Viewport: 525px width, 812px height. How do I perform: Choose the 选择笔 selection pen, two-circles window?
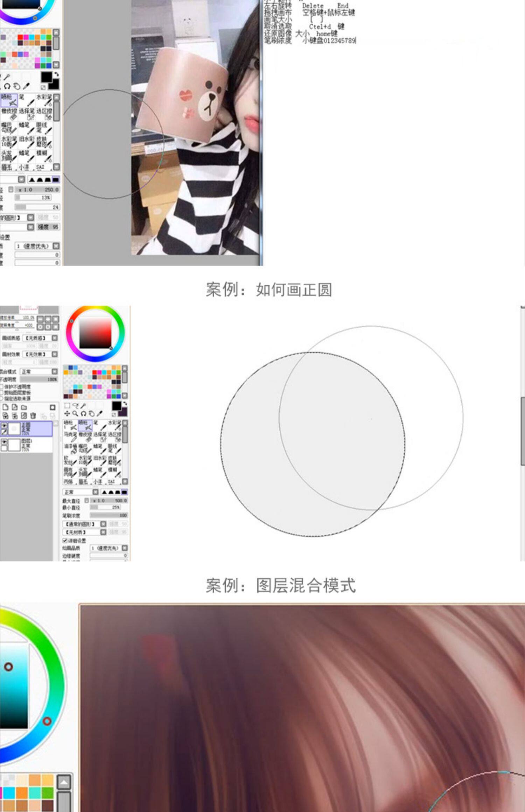100,437
